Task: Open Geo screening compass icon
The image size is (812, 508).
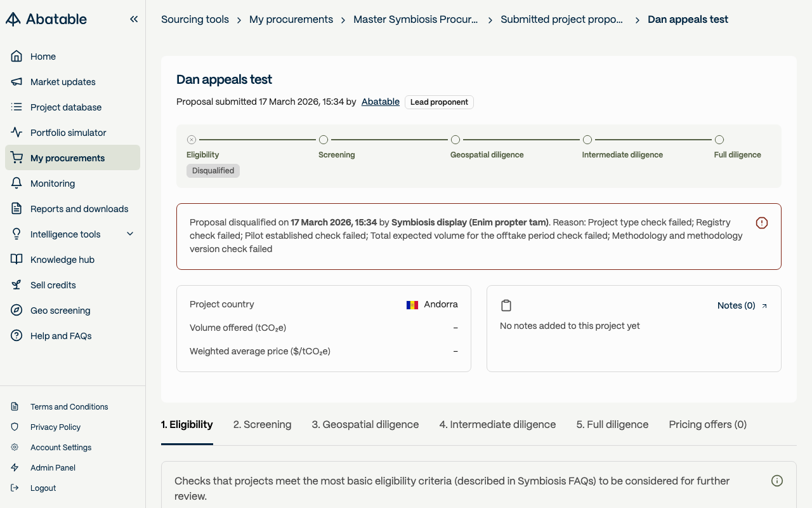Action: [17, 311]
